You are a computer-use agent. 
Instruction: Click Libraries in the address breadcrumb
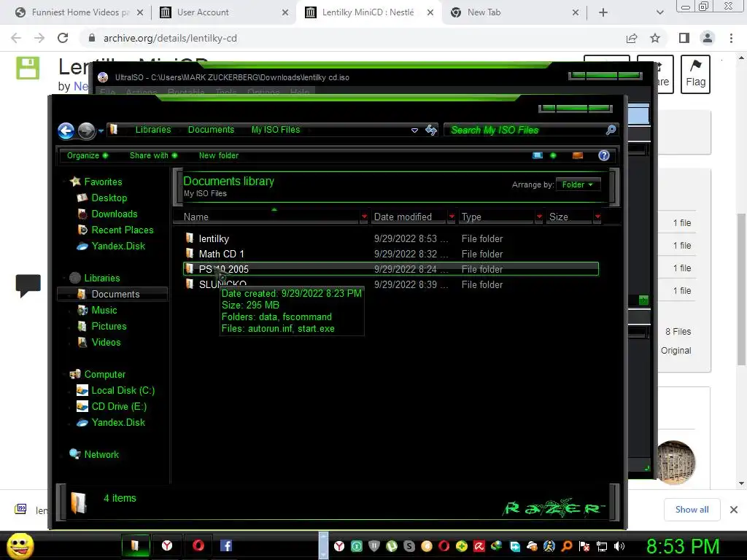pos(153,130)
